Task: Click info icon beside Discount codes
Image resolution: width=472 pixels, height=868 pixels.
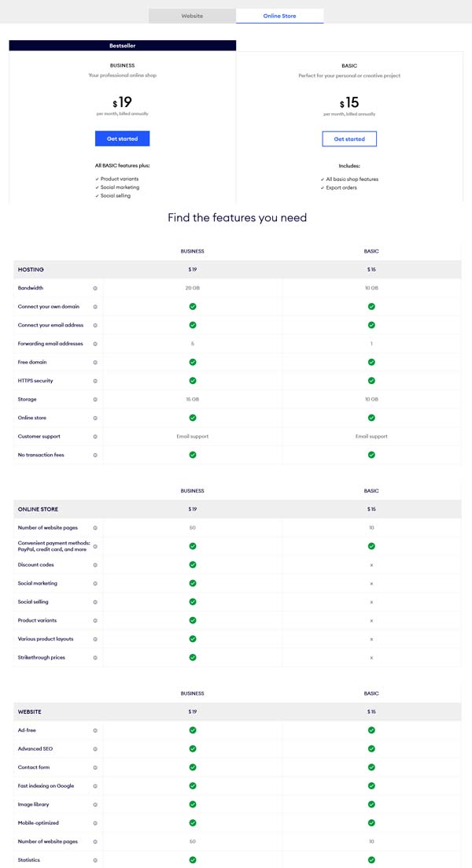Action: click(x=95, y=565)
